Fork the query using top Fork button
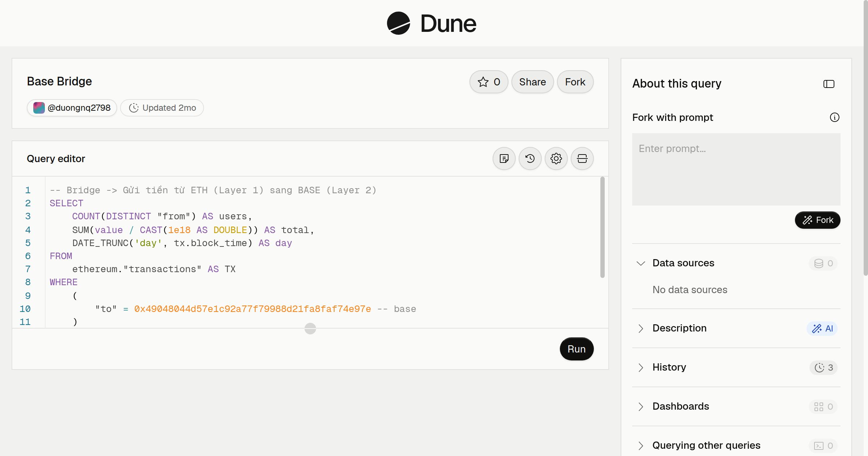 pos(575,82)
